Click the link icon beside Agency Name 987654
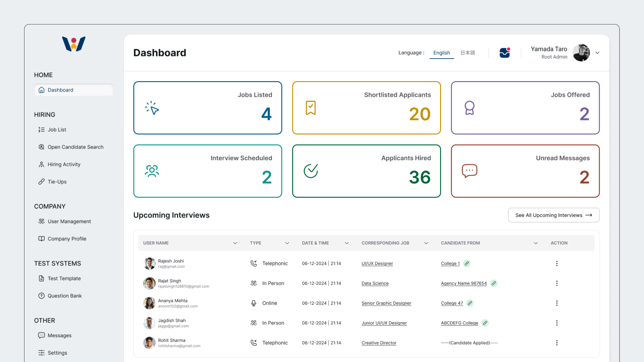This screenshot has width=644, height=362. [x=494, y=283]
